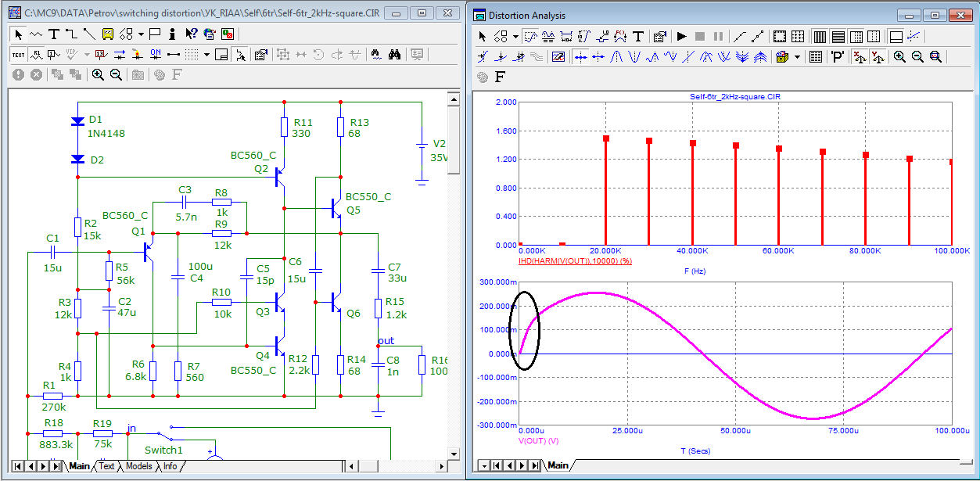This screenshot has height=481, width=980.
Task: Open the shapes dropdown in Distortion Analysis toolbar
Action: click(x=516, y=36)
